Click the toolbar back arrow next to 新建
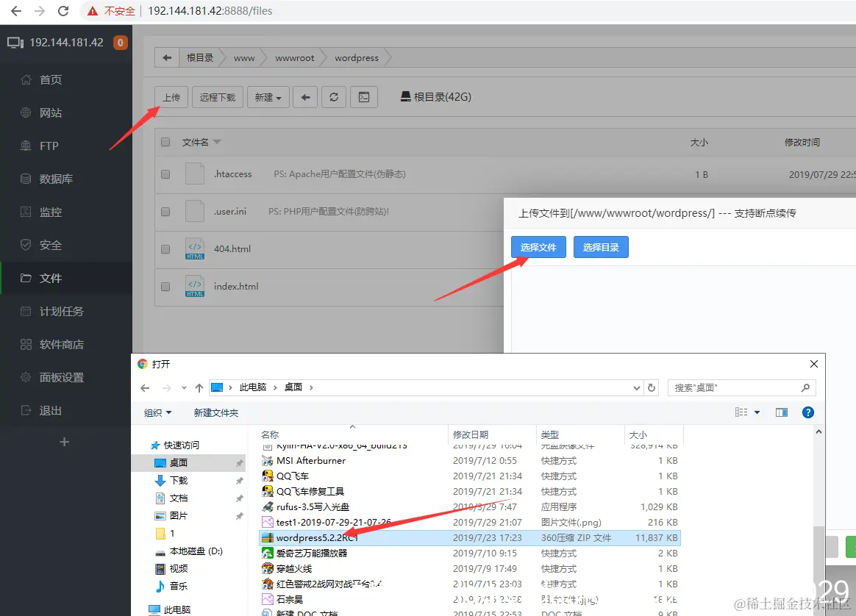The width and height of the screenshot is (856, 616). pyautogui.click(x=305, y=97)
